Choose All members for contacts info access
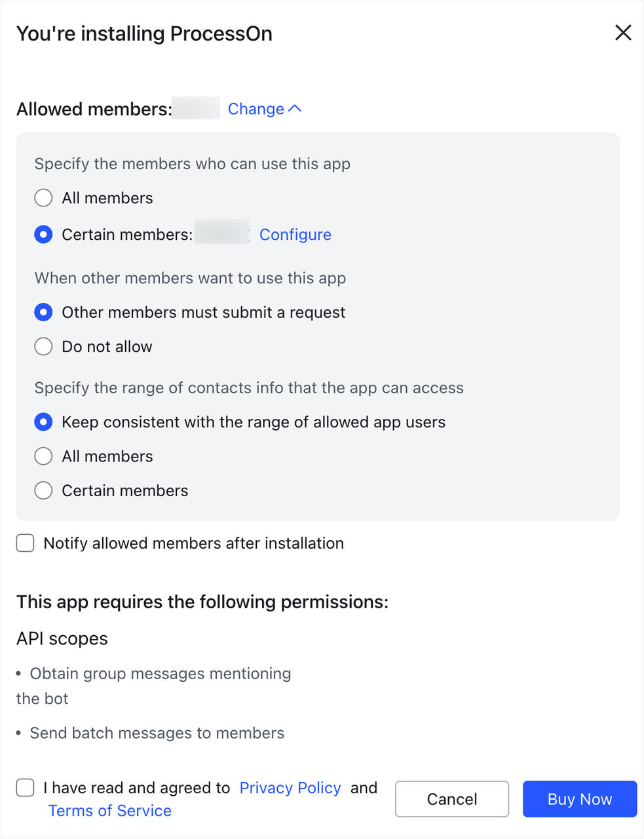Image resolution: width=644 pixels, height=839 pixels. click(x=43, y=456)
